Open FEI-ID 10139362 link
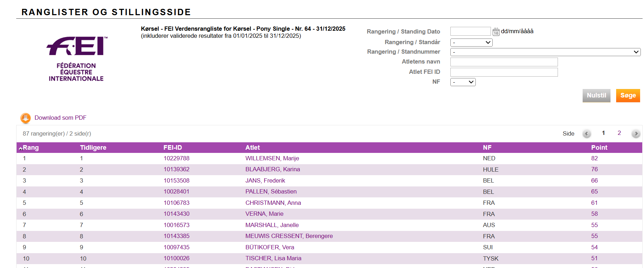 [x=176, y=169]
